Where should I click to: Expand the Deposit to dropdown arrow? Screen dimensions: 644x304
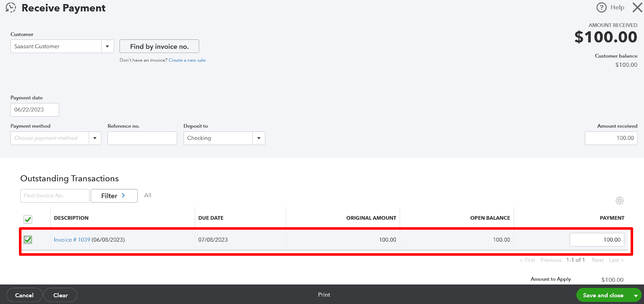(x=259, y=138)
